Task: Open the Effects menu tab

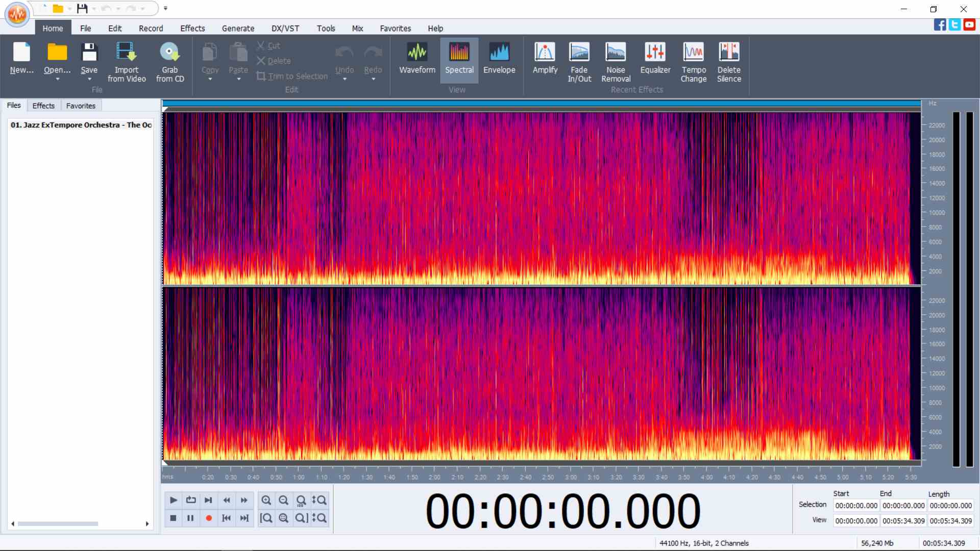Action: [192, 29]
